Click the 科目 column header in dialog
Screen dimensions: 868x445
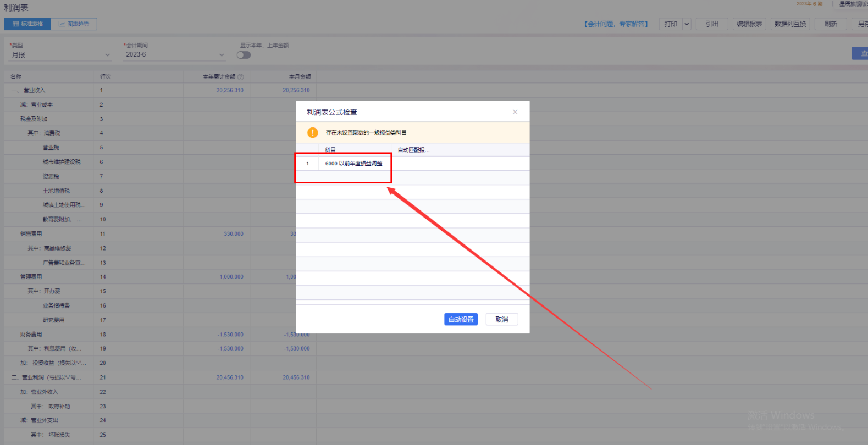(330, 150)
